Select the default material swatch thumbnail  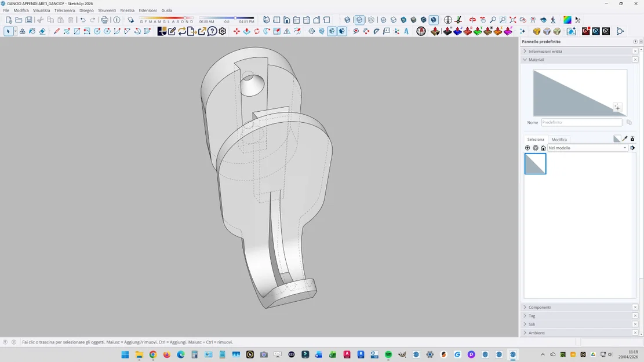tap(535, 164)
